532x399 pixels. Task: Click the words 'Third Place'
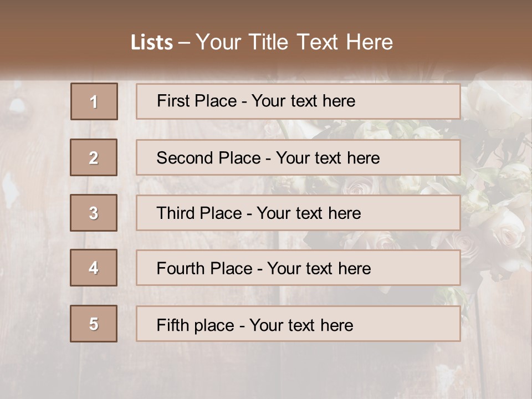199,213
